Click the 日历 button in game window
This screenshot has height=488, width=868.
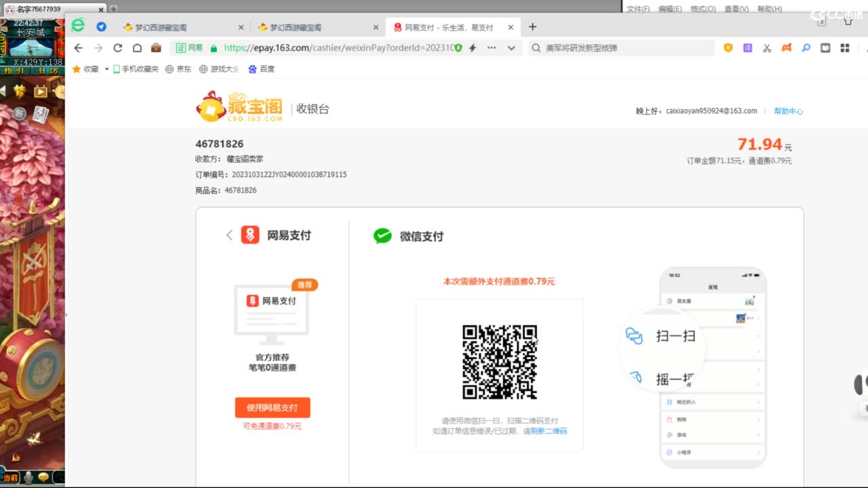tap(49, 70)
